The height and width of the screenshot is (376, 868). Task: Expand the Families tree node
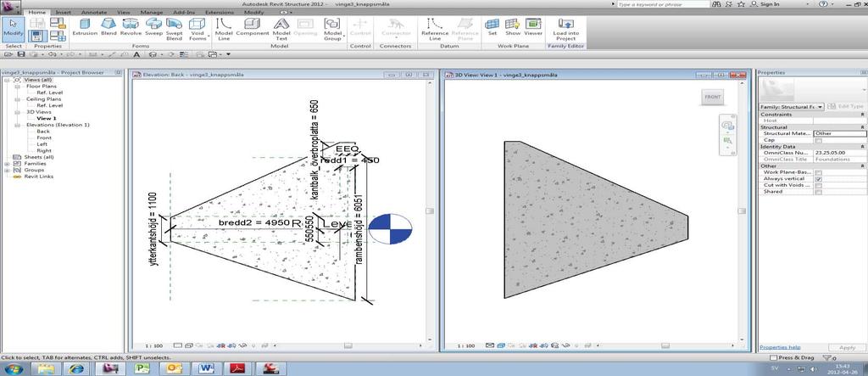click(x=7, y=164)
